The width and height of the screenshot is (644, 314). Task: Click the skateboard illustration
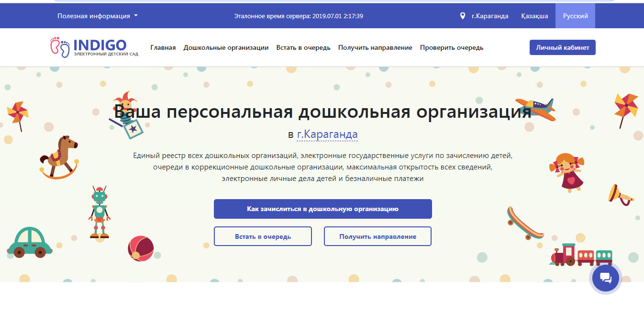[x=525, y=223]
